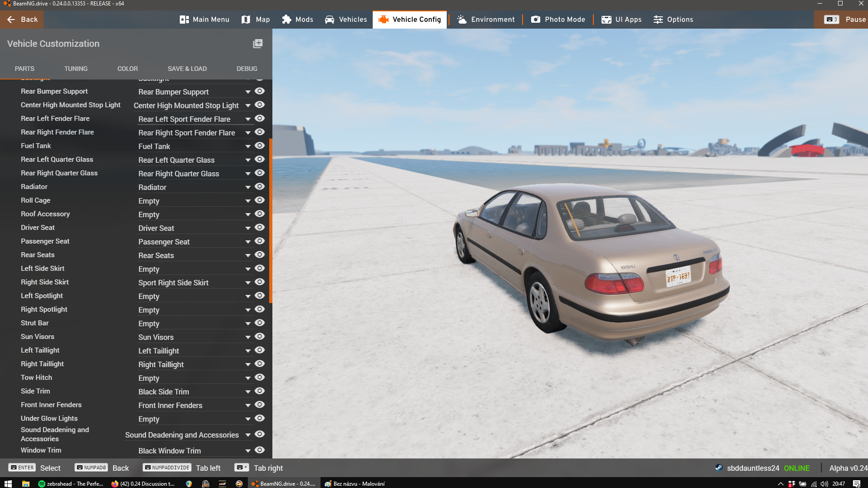
Task: Toggle visibility of Rear Seats
Action: 260,254
